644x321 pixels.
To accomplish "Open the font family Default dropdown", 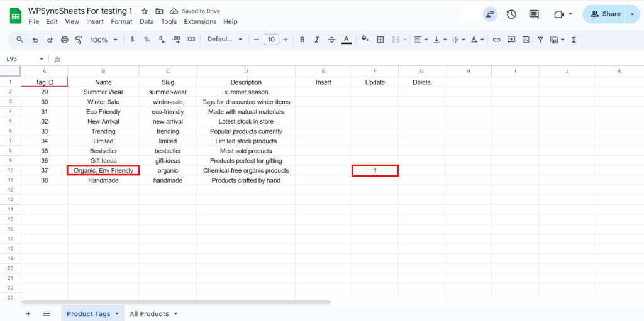I will [x=225, y=40].
